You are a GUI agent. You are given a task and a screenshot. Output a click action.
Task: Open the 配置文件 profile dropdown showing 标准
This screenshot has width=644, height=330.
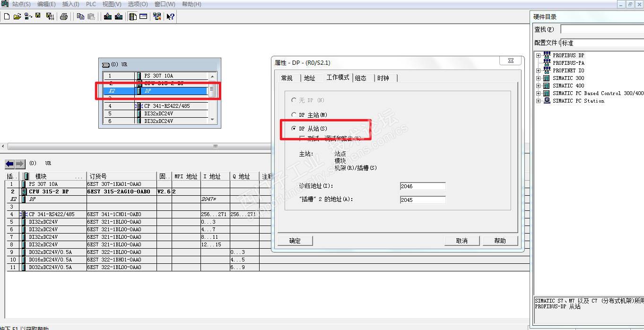pos(602,43)
